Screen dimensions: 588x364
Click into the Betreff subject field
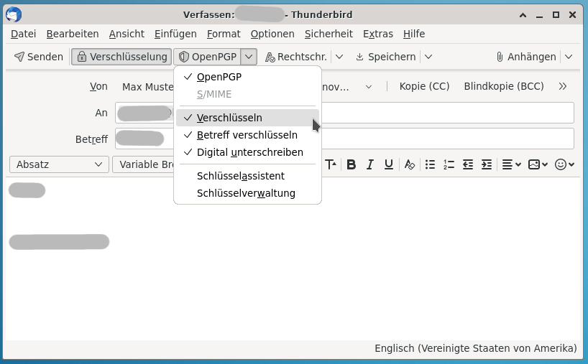tap(344, 139)
